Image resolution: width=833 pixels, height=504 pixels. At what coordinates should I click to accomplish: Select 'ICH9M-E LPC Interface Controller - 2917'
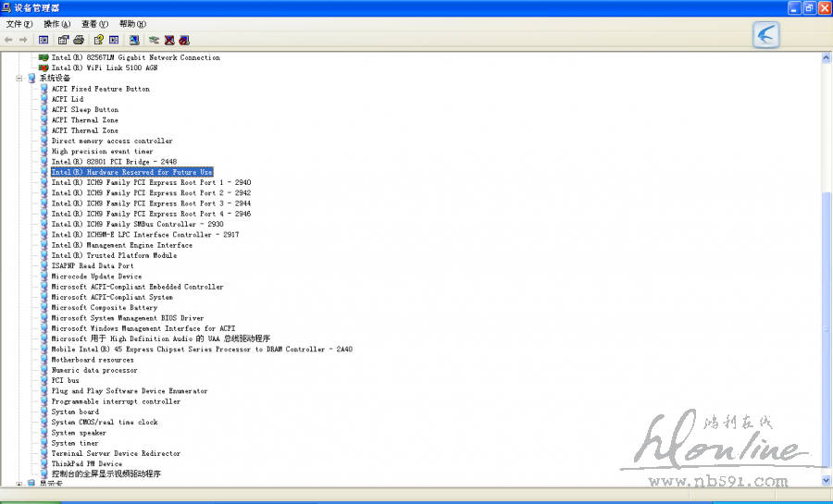[145, 235]
